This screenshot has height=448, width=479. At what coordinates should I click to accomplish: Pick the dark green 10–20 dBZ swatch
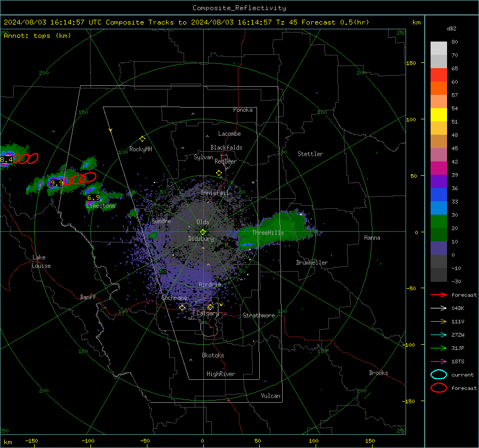[439, 235]
